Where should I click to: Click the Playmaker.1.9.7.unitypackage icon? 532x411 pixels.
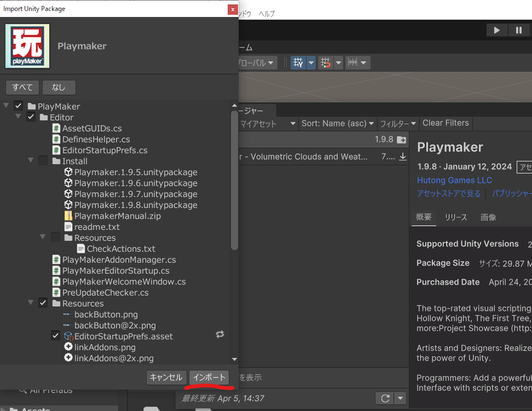(x=68, y=194)
